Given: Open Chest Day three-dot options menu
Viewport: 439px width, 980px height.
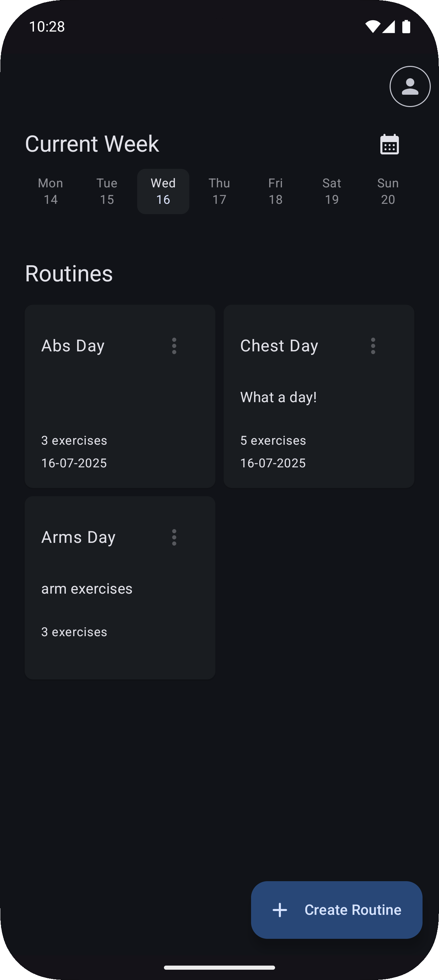Looking at the screenshot, I should [x=373, y=346].
